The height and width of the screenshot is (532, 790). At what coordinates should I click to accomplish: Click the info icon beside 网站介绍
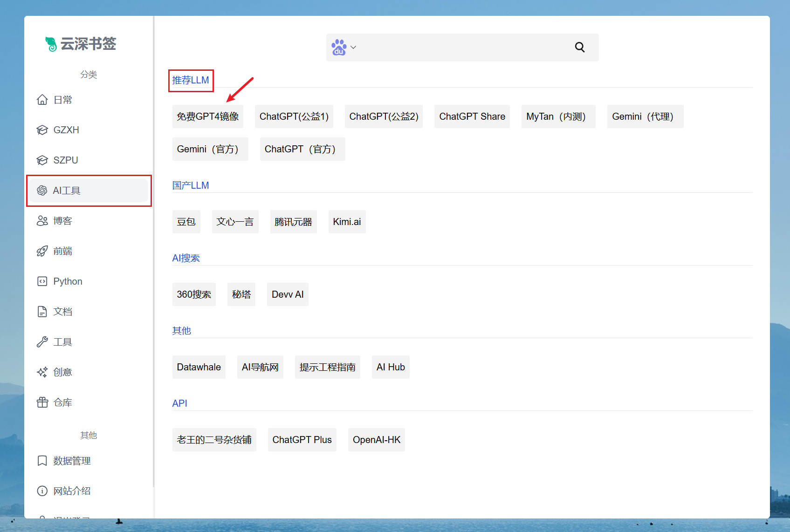42,491
